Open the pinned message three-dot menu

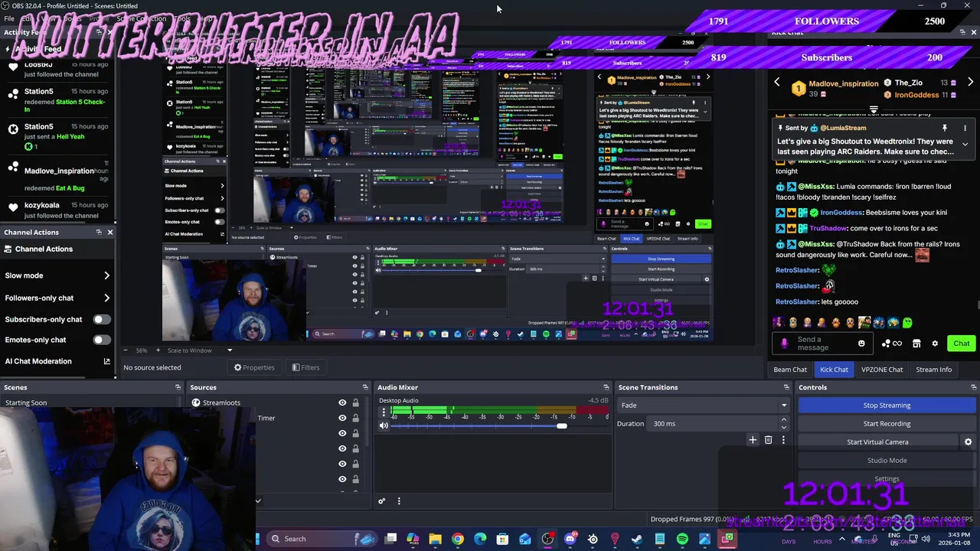tap(965, 128)
